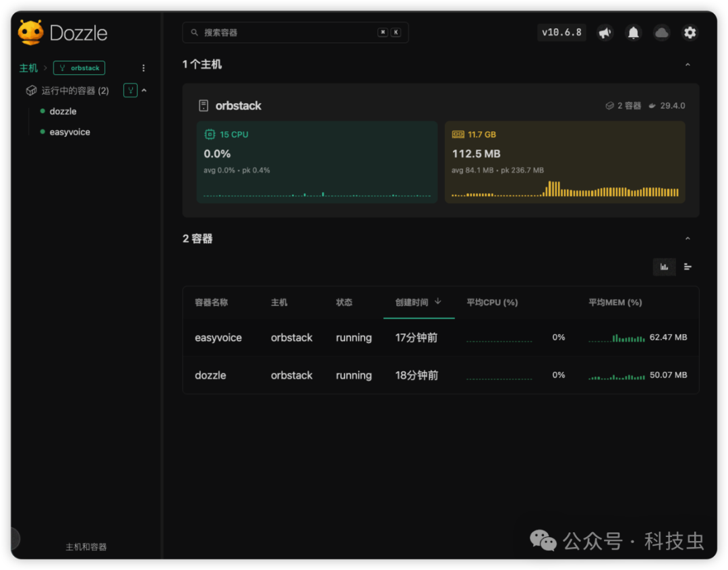This screenshot has height=570, width=728.
Task: Click the orbstack host server icon
Action: pyautogui.click(x=204, y=106)
